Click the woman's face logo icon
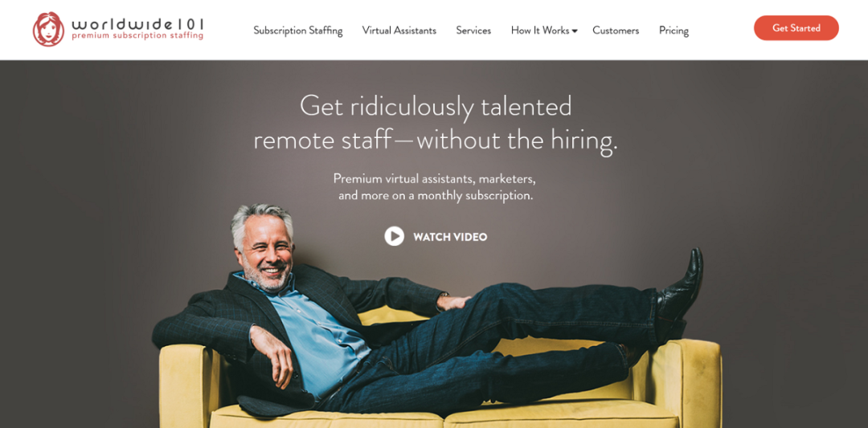868x428 pixels. pos(48,29)
